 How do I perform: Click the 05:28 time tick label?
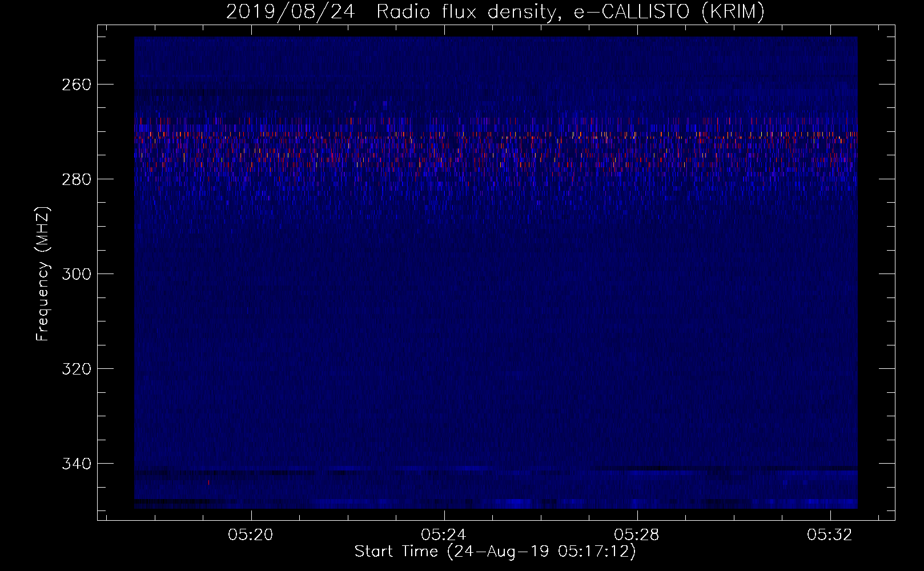pyautogui.click(x=637, y=535)
